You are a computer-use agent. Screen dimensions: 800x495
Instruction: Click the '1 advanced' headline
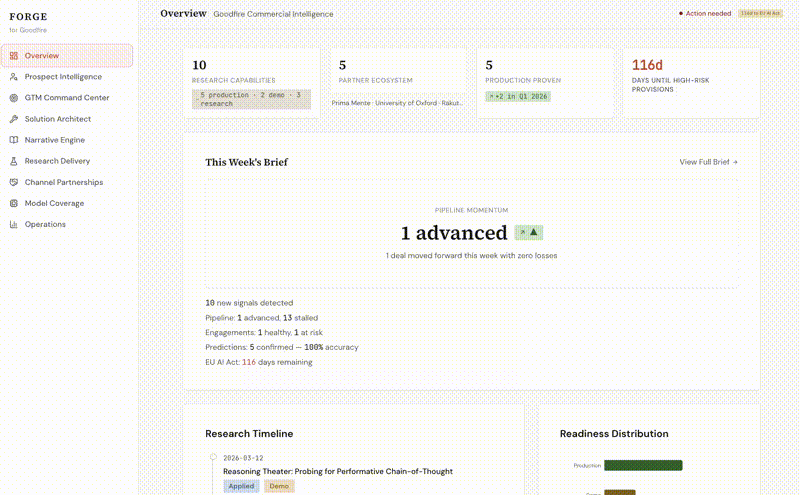pyautogui.click(x=454, y=233)
